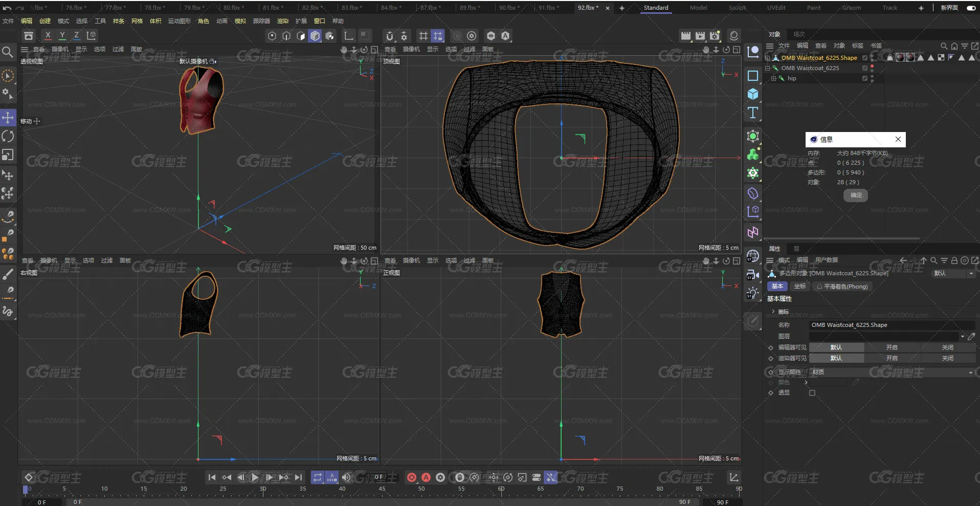
Task: Click the render to picture viewer clapboard
Action: pos(700,36)
